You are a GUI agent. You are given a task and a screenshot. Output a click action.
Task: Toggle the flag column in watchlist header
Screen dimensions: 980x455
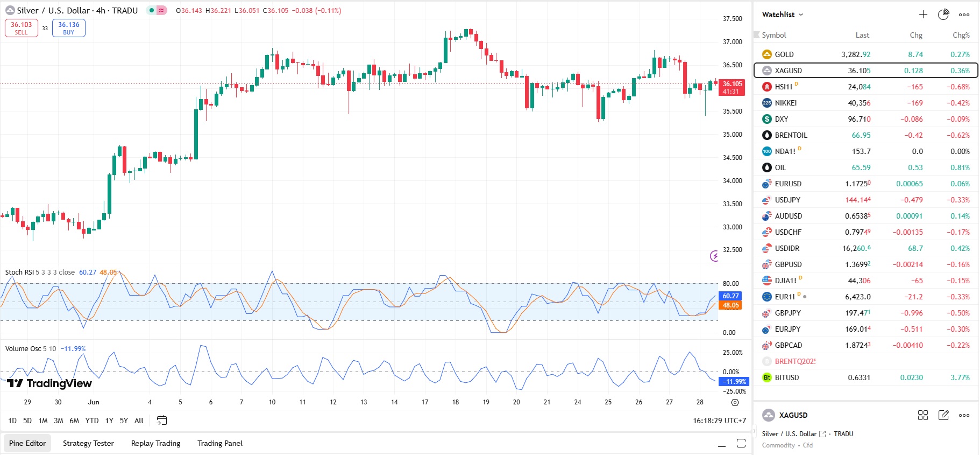click(756, 35)
